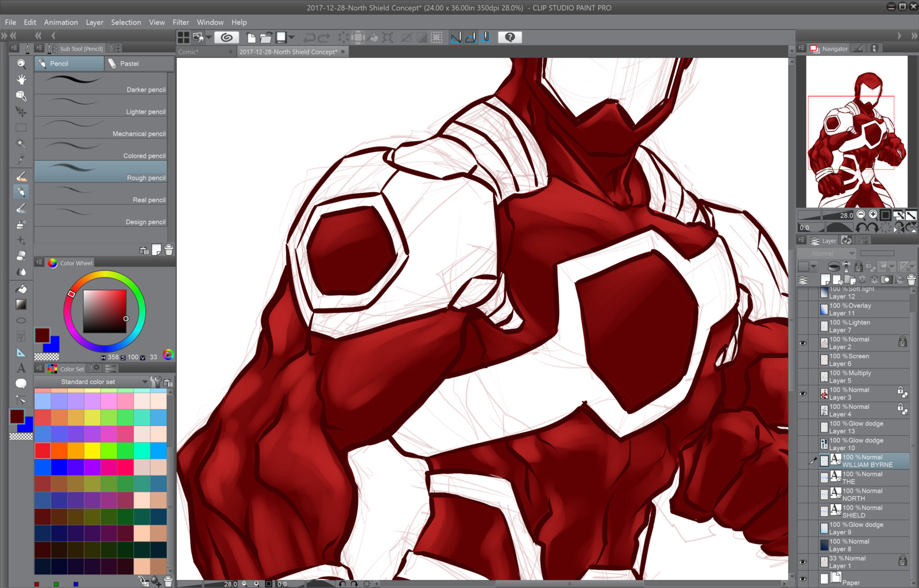Select the Balloon tool
The height and width of the screenshot is (588, 919).
point(21,384)
